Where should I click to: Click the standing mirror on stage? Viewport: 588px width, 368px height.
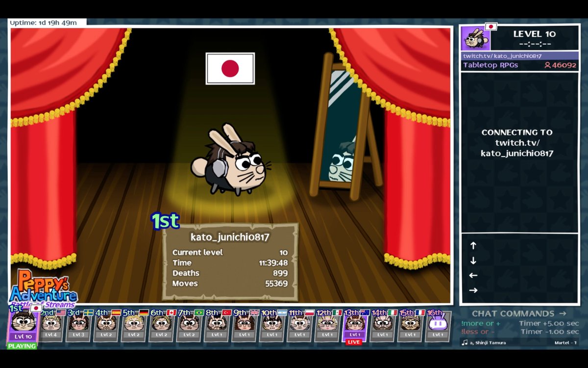345,127
